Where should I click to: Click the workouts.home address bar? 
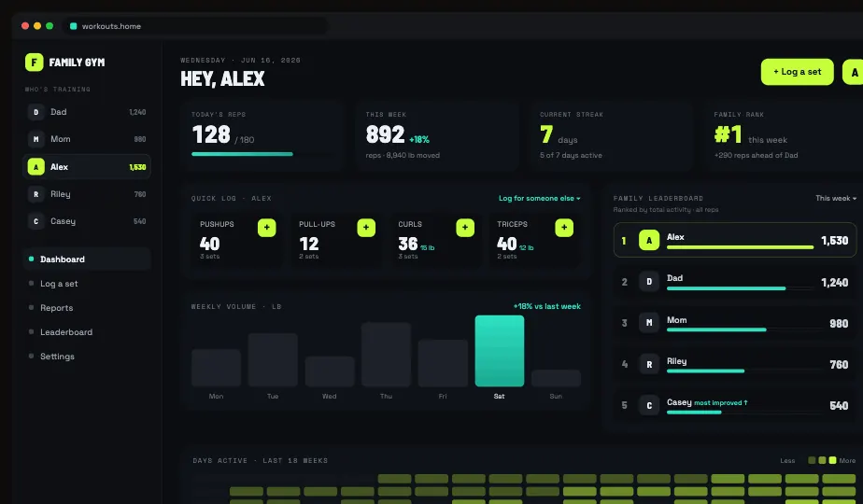coord(195,26)
